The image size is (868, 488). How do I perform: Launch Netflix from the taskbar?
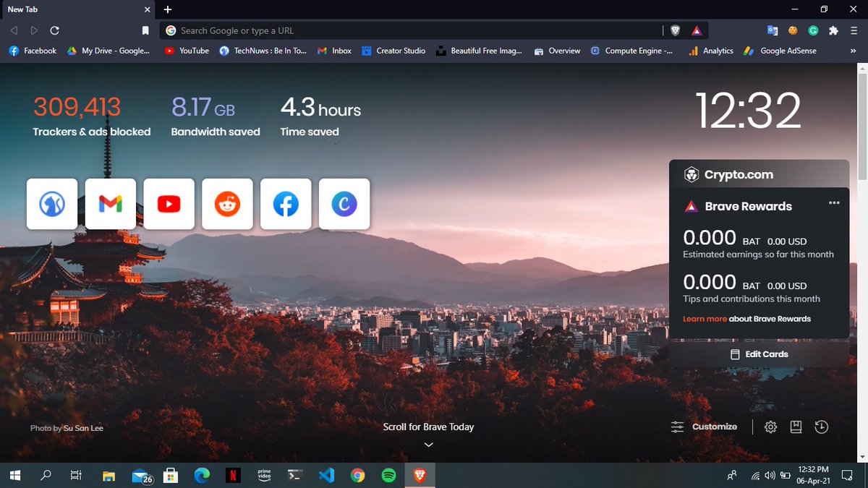tap(233, 475)
